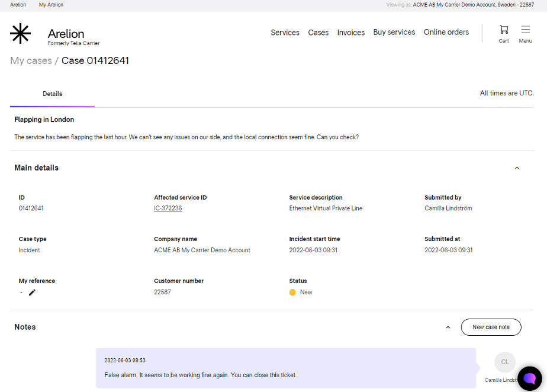Go to Online orders
Screen dimensions: 547x392
click(x=446, y=32)
